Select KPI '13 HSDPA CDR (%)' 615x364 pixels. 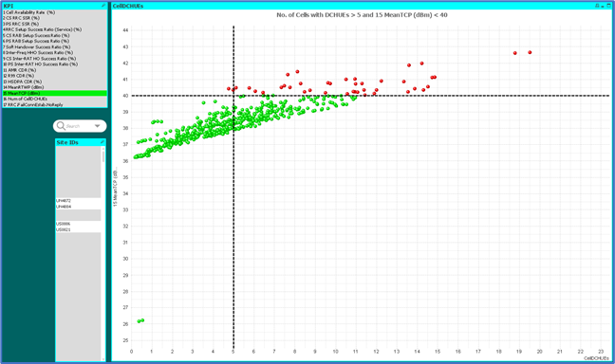tap(54, 82)
